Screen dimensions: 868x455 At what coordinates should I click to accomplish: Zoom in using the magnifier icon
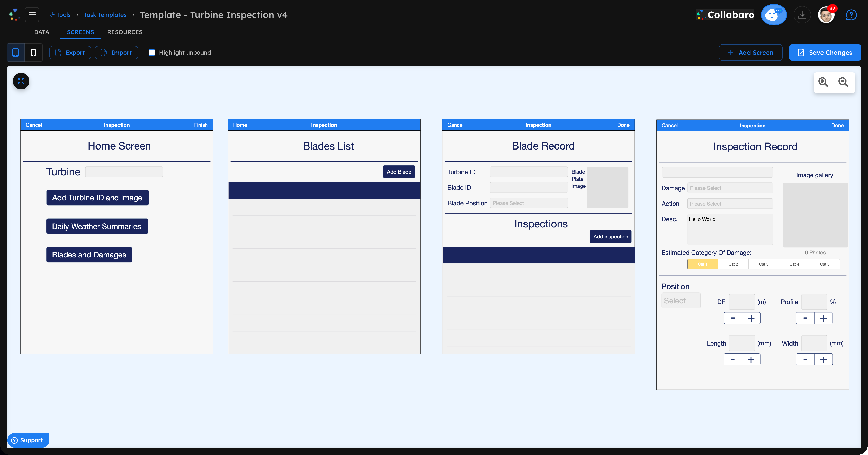[823, 82]
